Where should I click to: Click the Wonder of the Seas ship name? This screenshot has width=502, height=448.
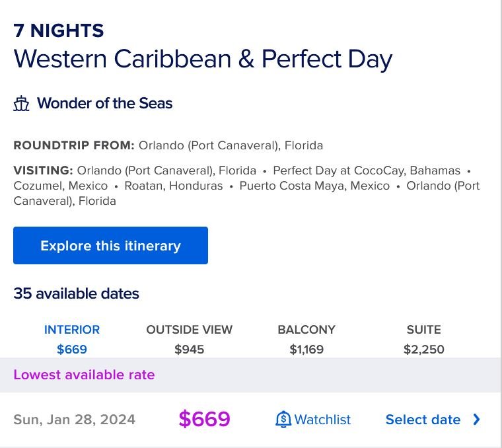pos(104,103)
